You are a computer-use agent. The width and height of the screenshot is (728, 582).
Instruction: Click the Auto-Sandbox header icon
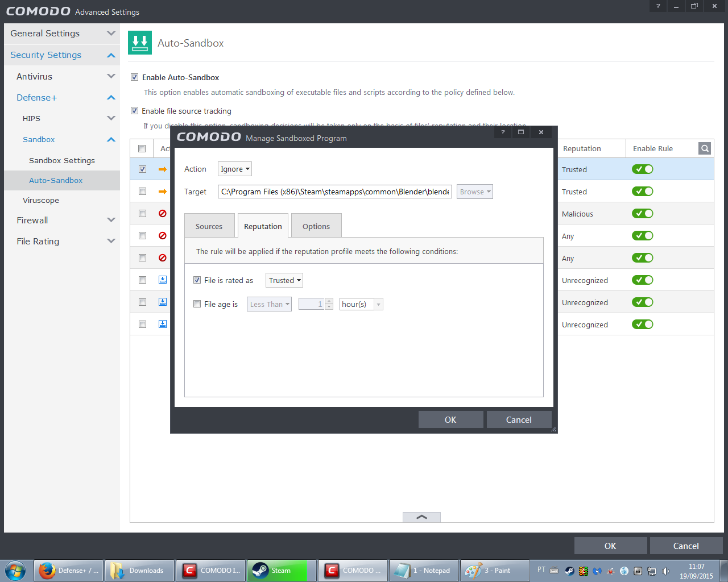click(140, 43)
